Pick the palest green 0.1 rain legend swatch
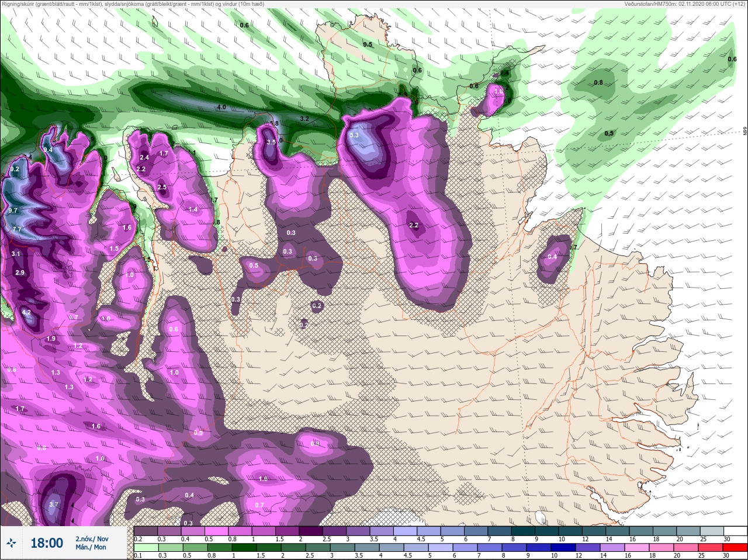 pos(145,548)
